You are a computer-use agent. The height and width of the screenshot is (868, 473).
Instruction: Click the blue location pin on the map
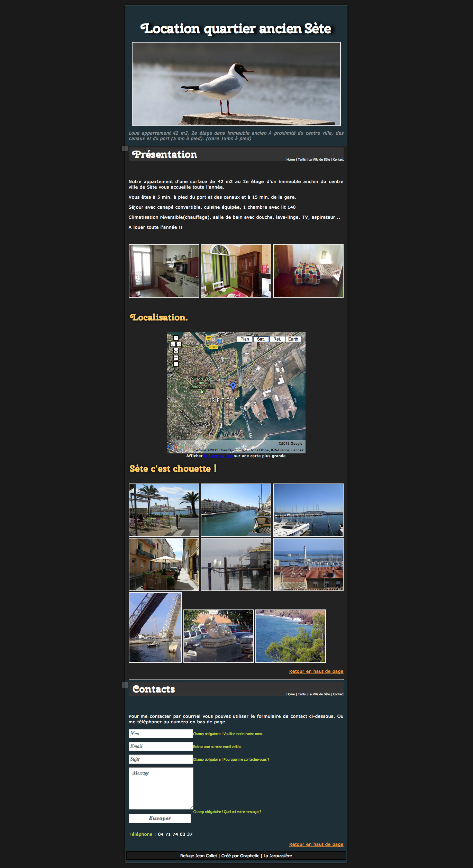point(233,386)
